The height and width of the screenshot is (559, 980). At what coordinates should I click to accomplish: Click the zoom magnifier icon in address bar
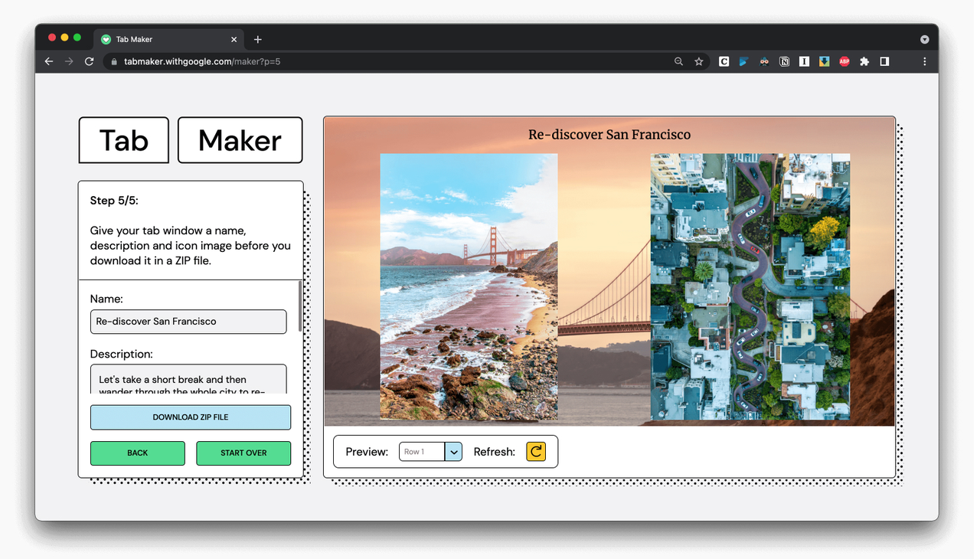click(678, 61)
